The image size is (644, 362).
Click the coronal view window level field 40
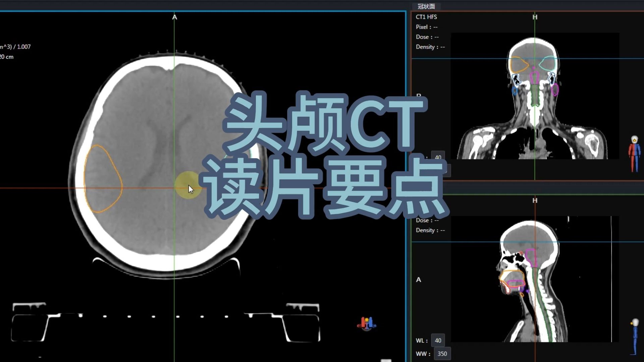point(438,157)
